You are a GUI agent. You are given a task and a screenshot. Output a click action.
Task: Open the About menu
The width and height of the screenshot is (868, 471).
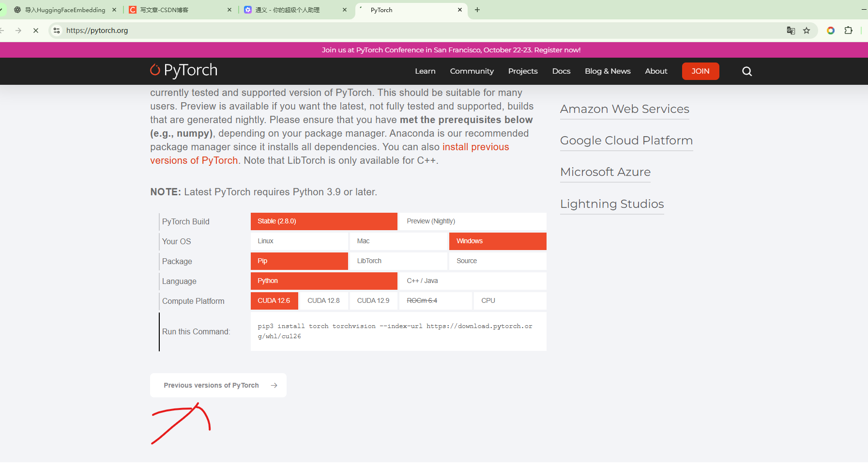pos(656,71)
